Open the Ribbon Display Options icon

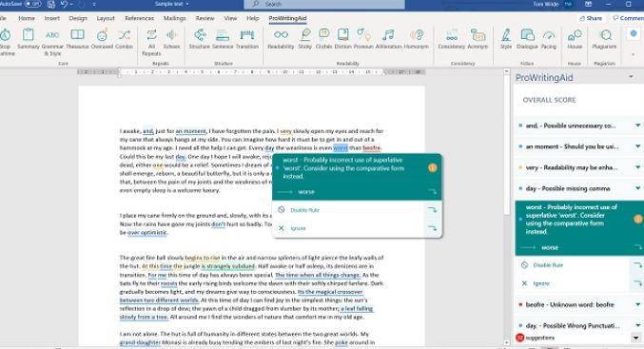click(588, 4)
